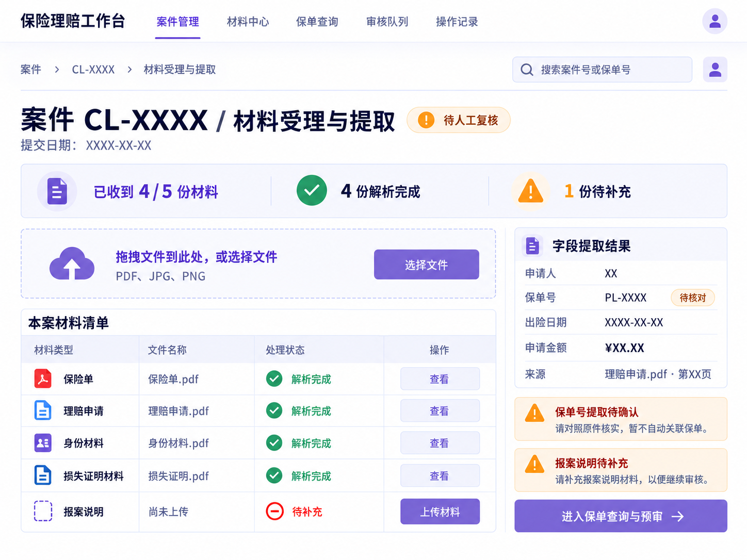747x560 pixels.
Task: Click the square profile icon beside search box
Action: pos(715,70)
